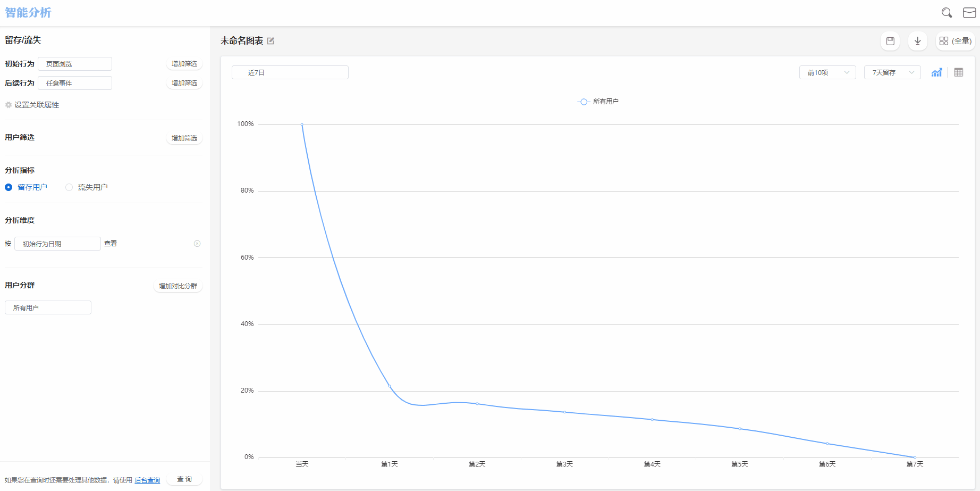
Task: Remove the analysis dimension with x icon
Action: [197, 244]
